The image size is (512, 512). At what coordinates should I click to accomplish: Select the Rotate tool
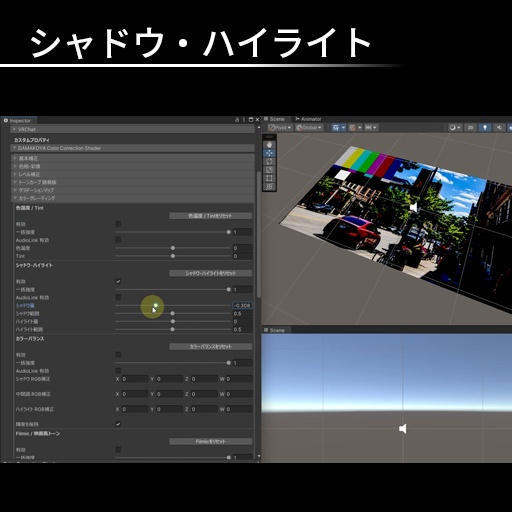click(269, 161)
